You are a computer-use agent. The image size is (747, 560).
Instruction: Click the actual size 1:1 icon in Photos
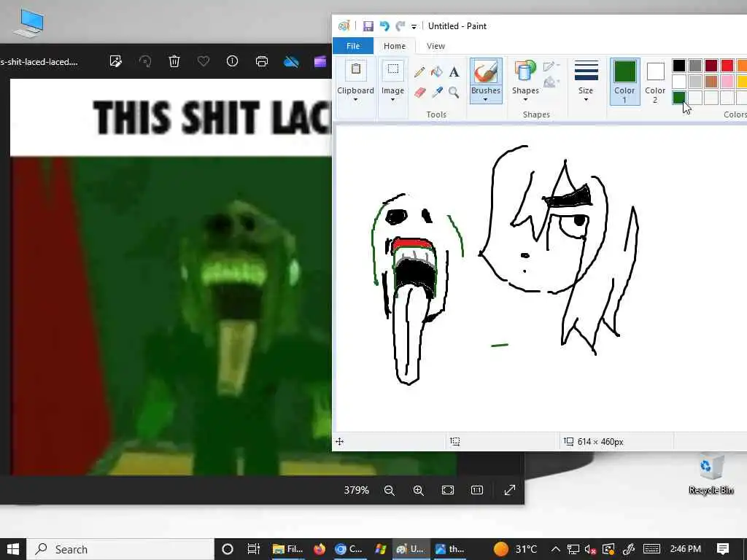[x=477, y=491]
